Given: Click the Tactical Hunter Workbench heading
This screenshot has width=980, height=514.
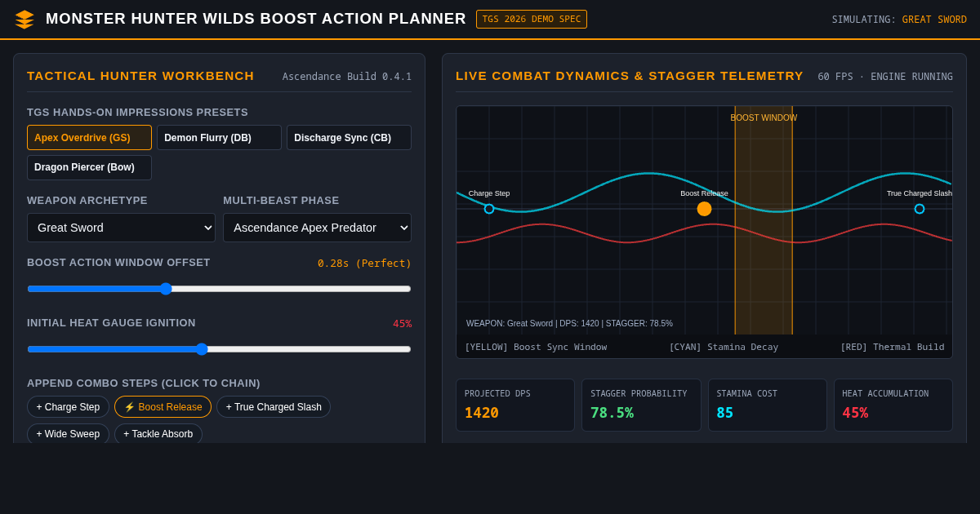Looking at the screenshot, I should 140,76.
